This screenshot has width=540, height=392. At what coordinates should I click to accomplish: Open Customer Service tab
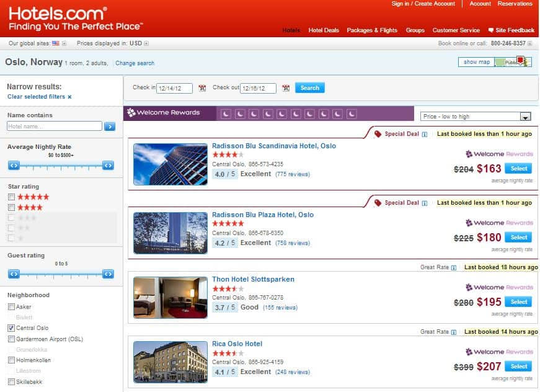coord(456,30)
